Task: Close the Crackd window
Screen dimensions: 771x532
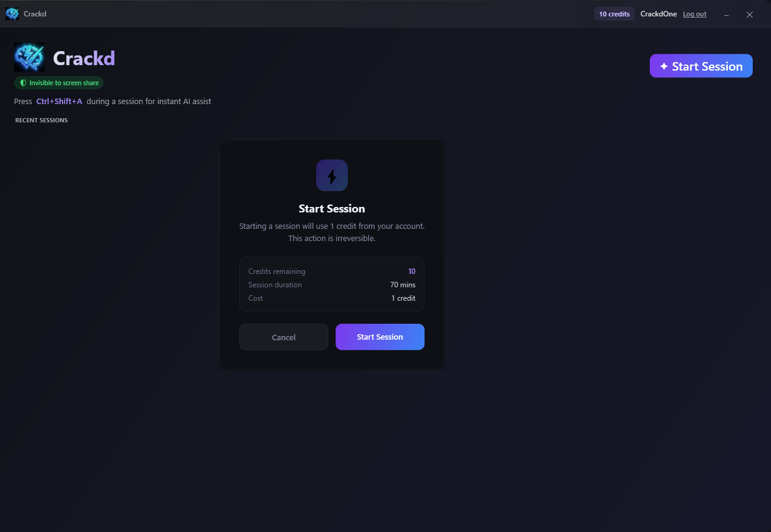Action: (x=750, y=15)
